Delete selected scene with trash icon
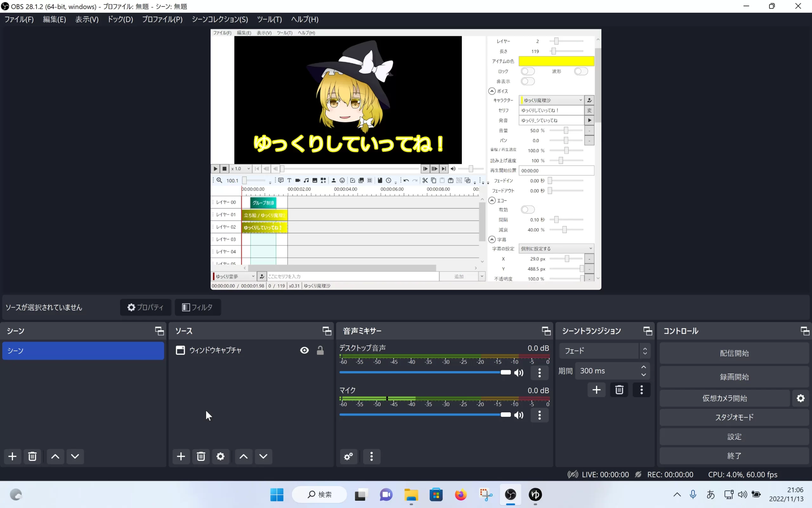 pyautogui.click(x=32, y=456)
